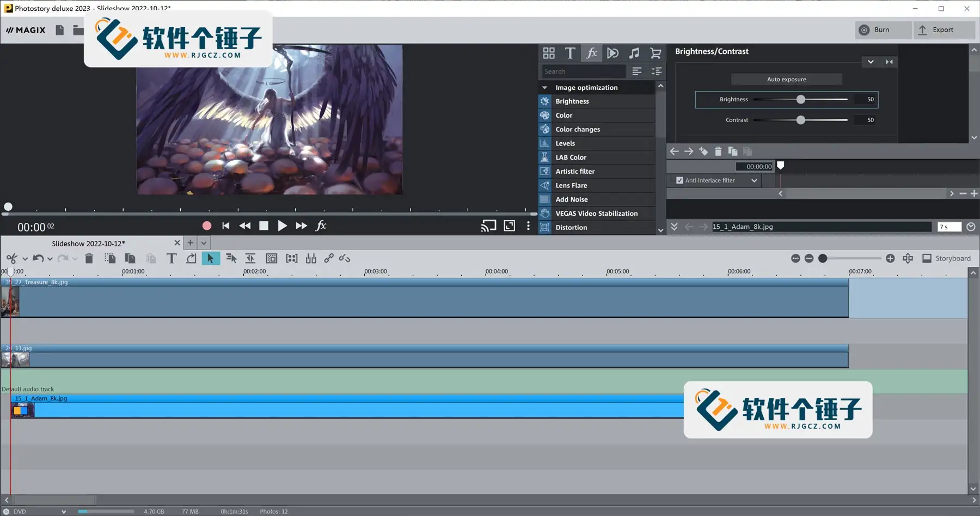
Task: Toggle the clock duration icon
Action: pyautogui.click(x=971, y=227)
